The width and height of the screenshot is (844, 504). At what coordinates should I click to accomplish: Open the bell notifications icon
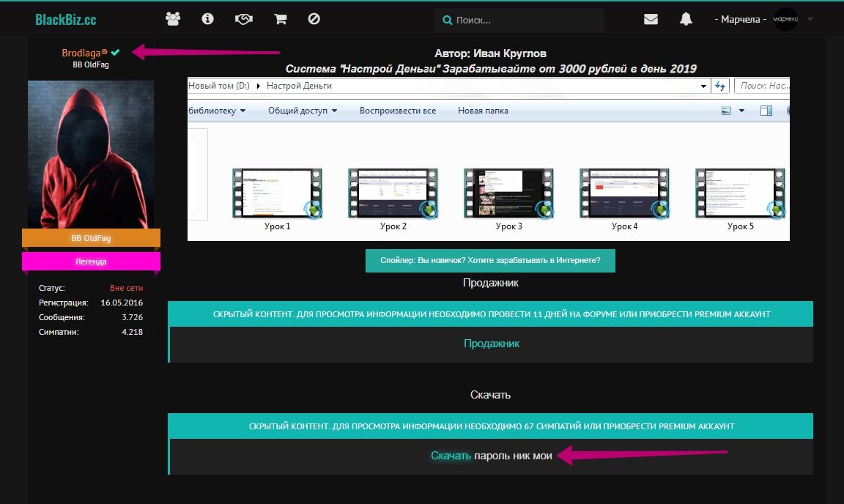tap(686, 20)
